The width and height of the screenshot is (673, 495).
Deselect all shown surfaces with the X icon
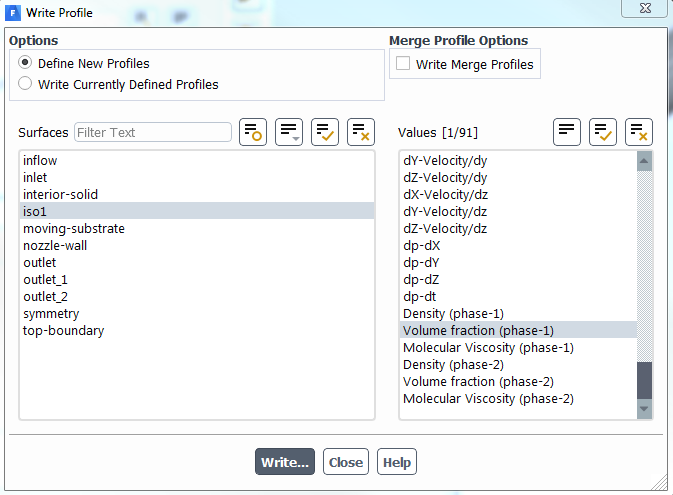point(361,132)
